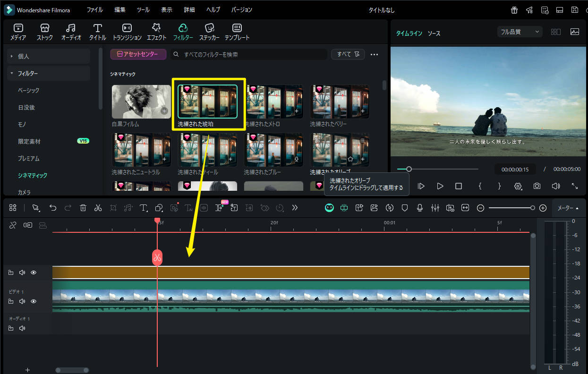Open the Effects (エフェクト) panel
588x374 pixels.
point(156,32)
